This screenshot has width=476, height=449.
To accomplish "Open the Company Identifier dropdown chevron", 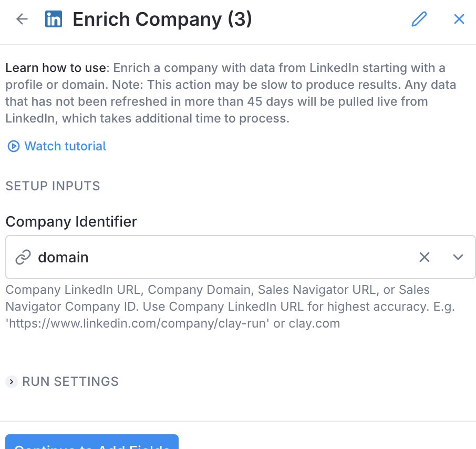I will coord(458,257).
